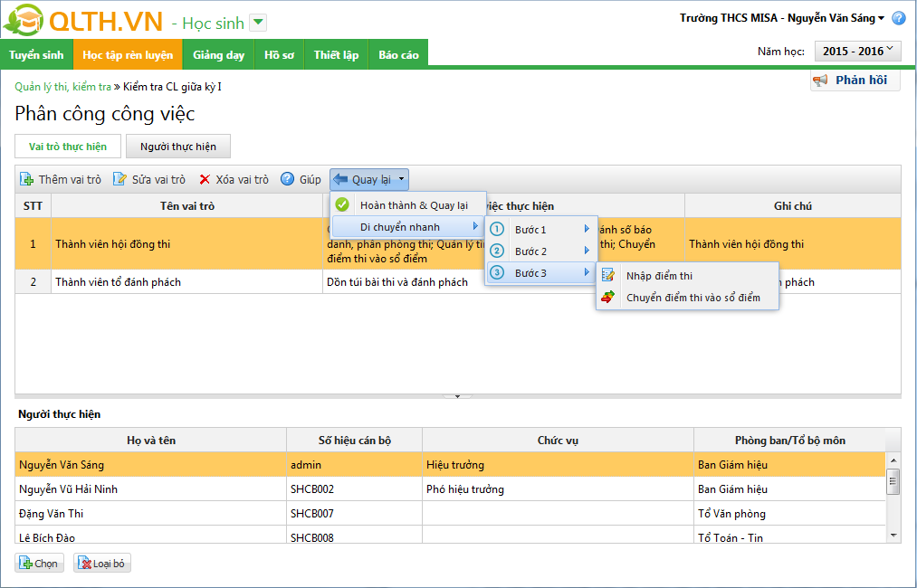
Task: Click the Thêm vai trò add icon
Action: (x=27, y=180)
